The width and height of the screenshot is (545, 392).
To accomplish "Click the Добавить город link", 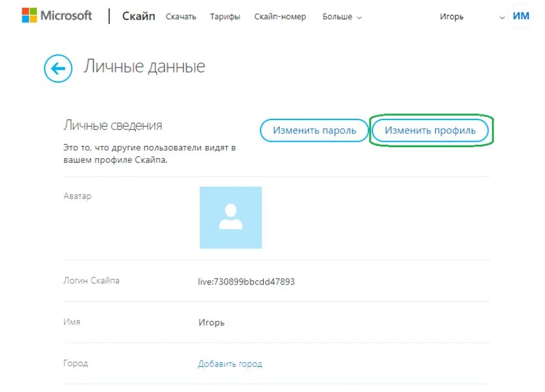I will point(230,364).
